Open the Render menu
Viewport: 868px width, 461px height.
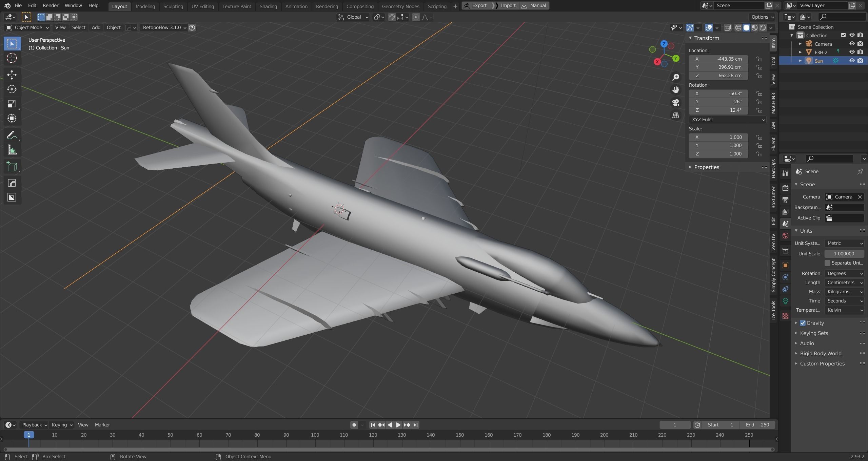click(51, 5)
